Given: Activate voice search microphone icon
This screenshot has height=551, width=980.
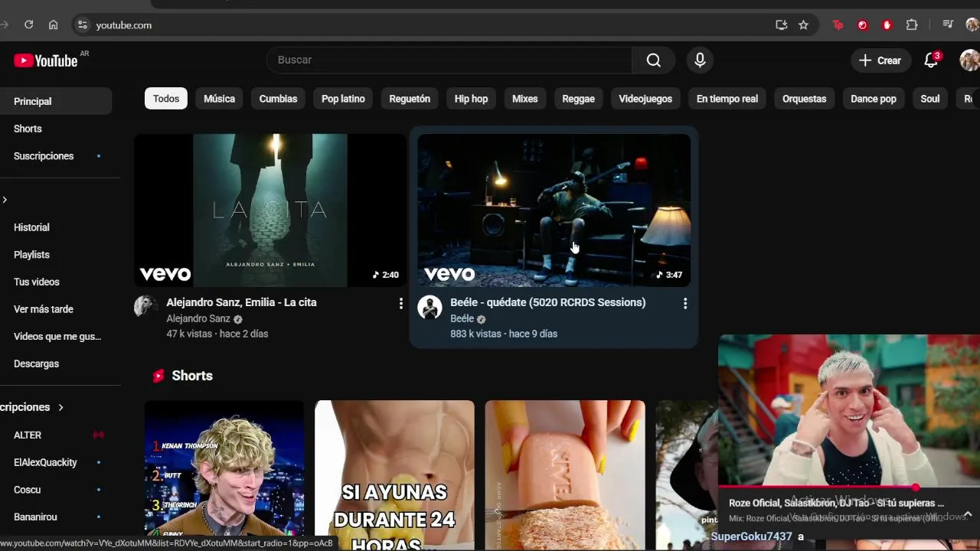Looking at the screenshot, I should click(700, 60).
